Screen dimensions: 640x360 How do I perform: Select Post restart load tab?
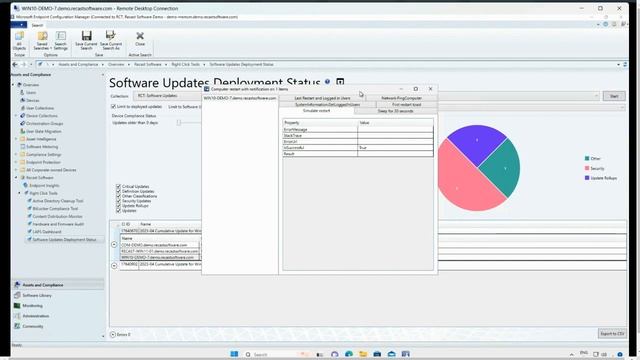click(x=407, y=105)
